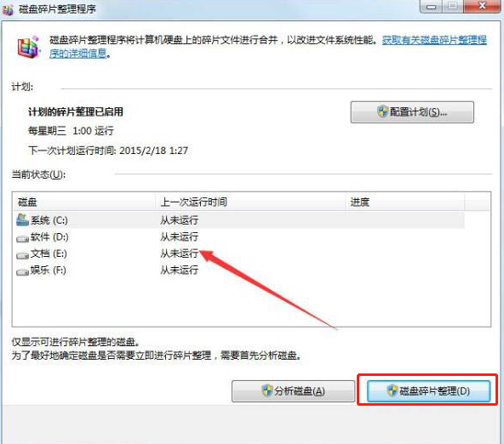Close the 磁盘碎片整理程序 window

tap(482, 6)
